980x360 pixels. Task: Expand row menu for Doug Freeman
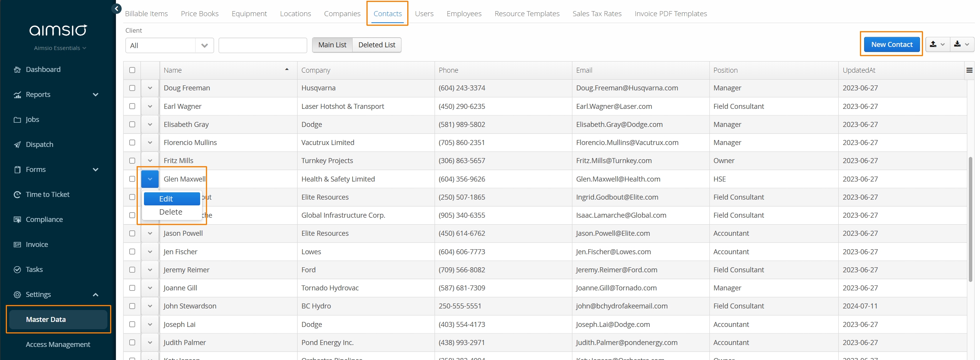click(150, 88)
